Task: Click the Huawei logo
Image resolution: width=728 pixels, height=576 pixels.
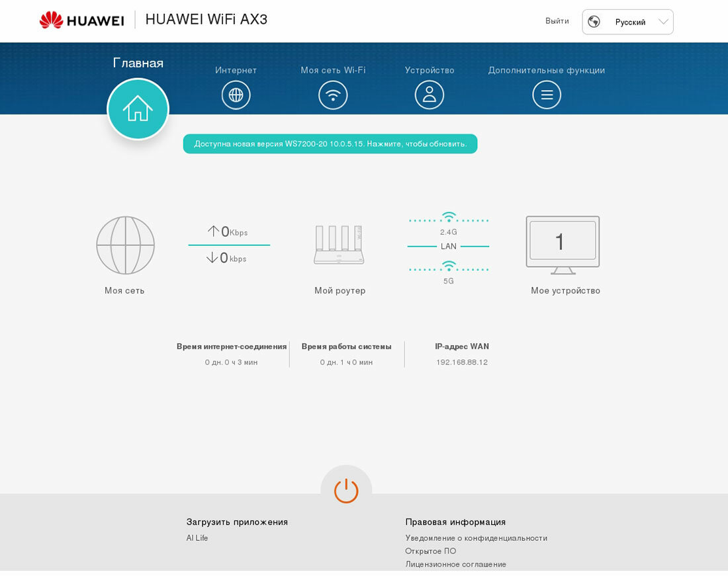Action: (x=81, y=21)
